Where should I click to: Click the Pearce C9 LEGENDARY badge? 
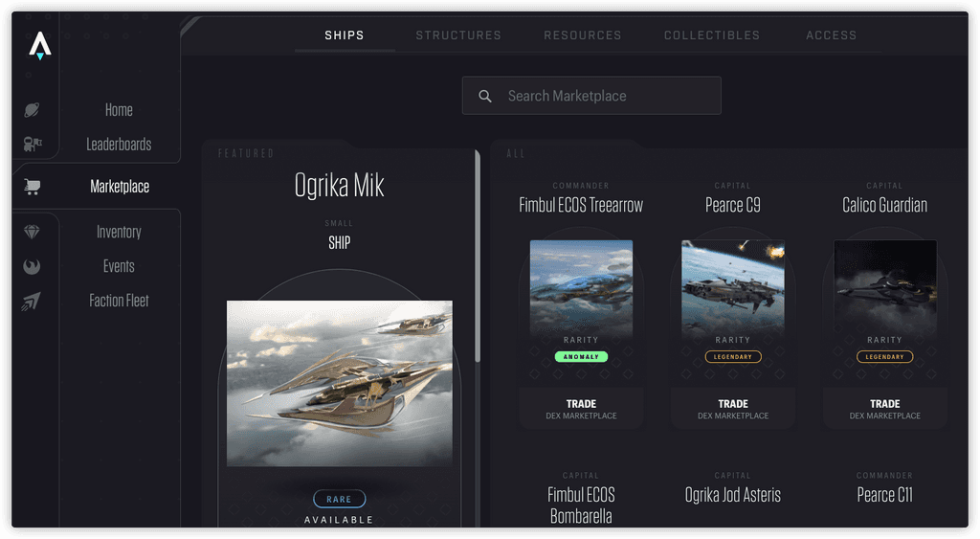(x=733, y=357)
